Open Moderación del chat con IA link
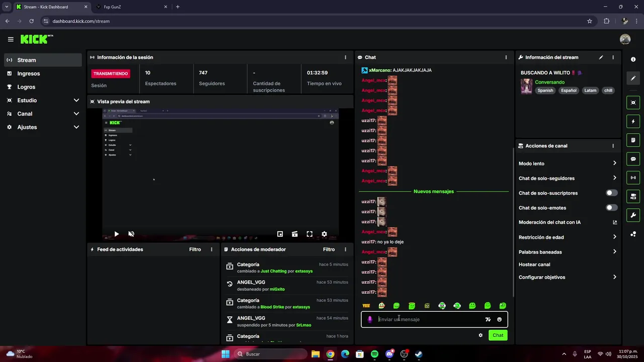 pyautogui.click(x=568, y=222)
